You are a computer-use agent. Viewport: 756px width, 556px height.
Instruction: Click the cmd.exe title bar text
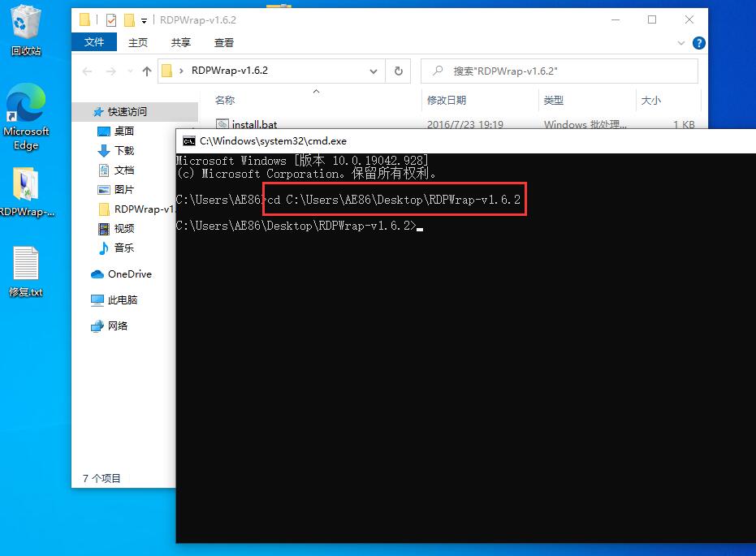[273, 141]
